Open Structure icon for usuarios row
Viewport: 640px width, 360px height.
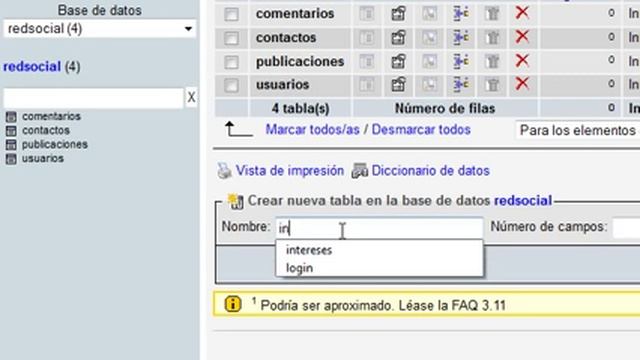tap(398, 85)
